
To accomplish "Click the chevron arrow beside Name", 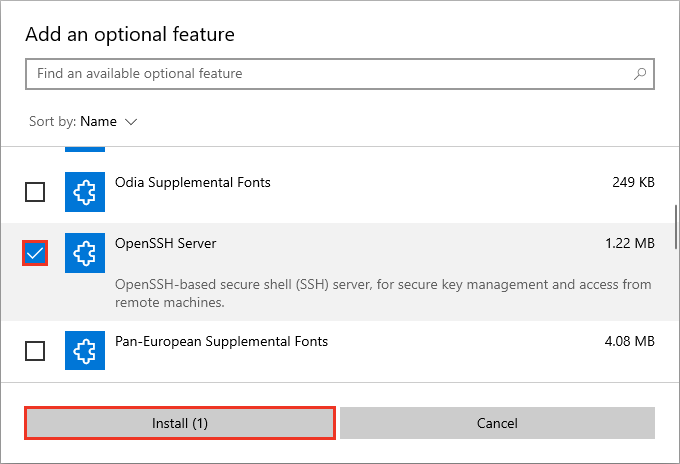I will (x=131, y=122).
